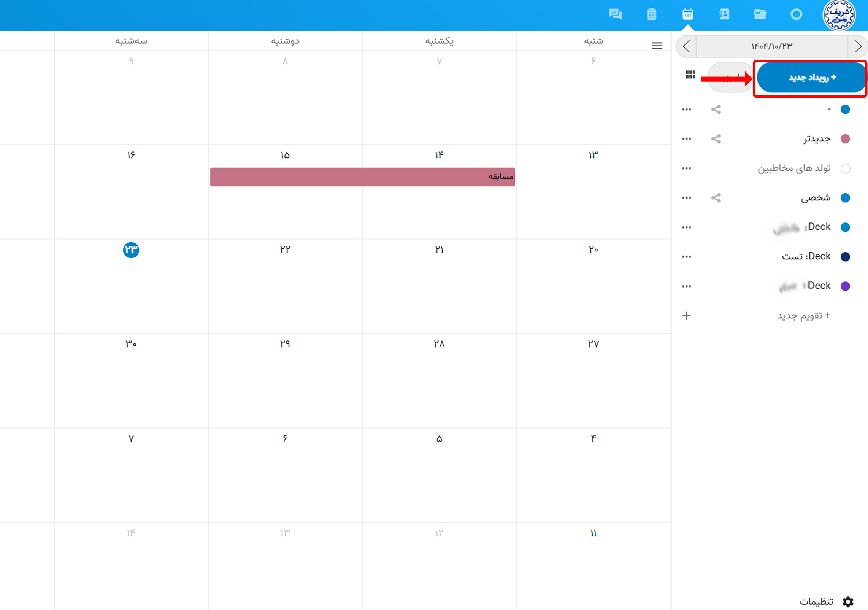Screen dimensions: 868x610
Task: Click the purple Deck calendar color dot
Action: 845,286
